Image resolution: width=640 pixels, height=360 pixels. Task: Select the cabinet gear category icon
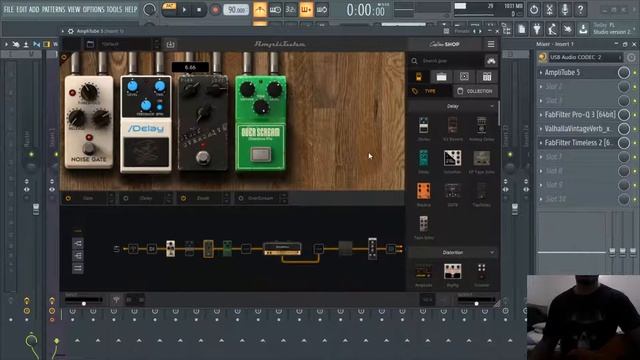464,77
